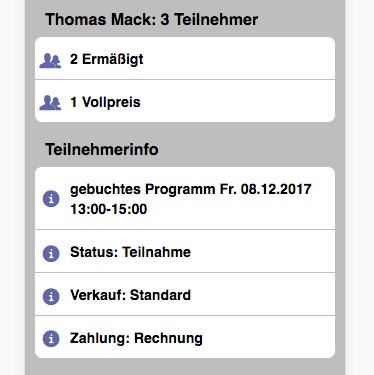Viewport: 374px width, 375px height.
Task: Select the 1 Vollpreis list row
Action: pos(185,101)
